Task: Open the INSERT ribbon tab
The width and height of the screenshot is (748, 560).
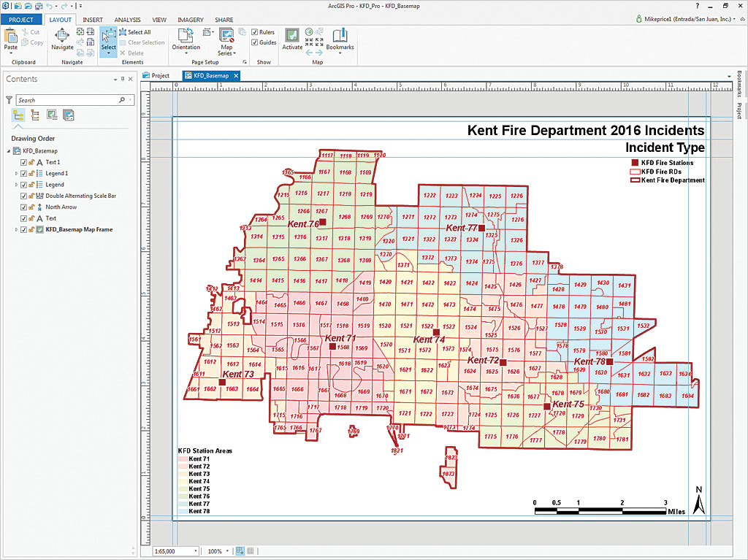Action: 92,20
